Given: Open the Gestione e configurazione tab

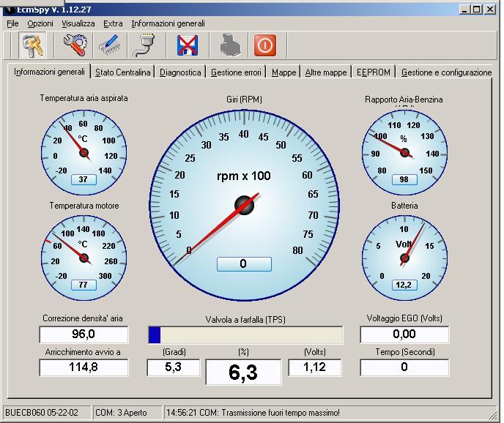Looking at the screenshot, I should pos(446,72).
